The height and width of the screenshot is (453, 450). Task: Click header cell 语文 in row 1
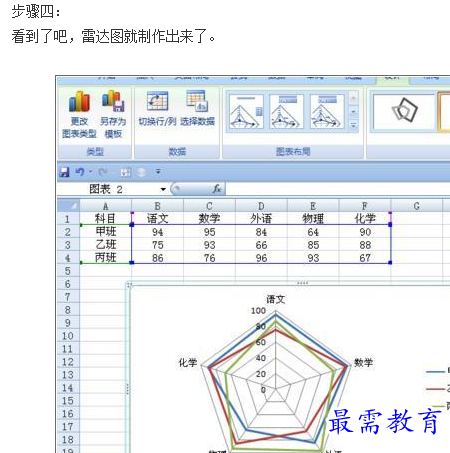pyautogui.click(x=157, y=219)
